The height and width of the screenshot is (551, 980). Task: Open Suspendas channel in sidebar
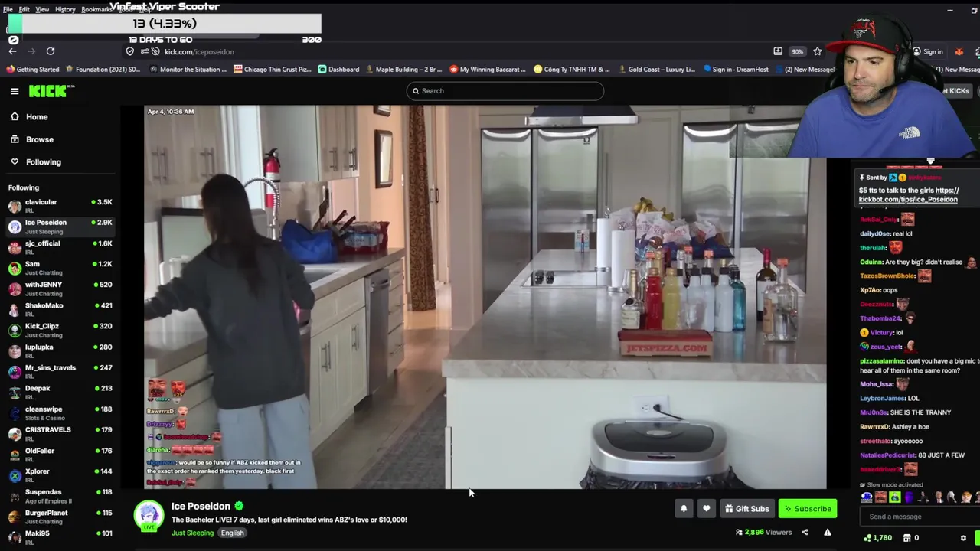[x=60, y=495]
